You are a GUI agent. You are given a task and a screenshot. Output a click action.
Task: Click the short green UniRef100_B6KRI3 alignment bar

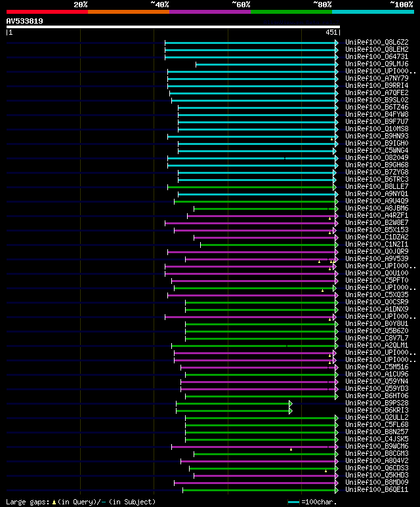coord(233,411)
